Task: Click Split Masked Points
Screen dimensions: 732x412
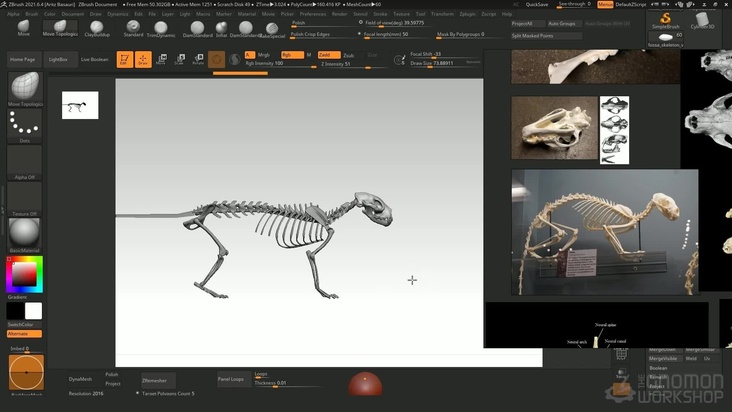Action: click(547, 35)
